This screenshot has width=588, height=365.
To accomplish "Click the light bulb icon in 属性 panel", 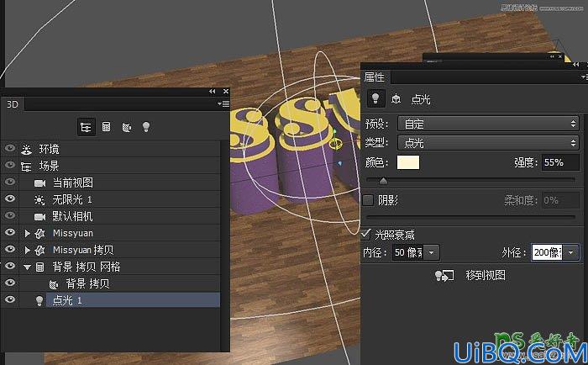I will click(x=375, y=98).
